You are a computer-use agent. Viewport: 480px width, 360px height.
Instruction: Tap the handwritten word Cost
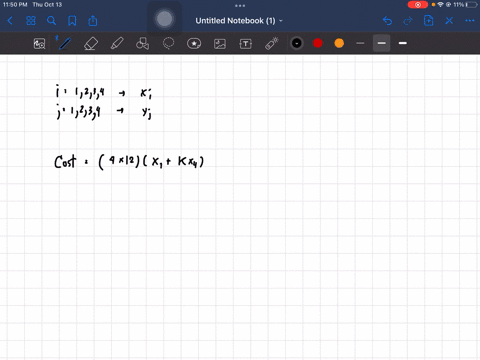coord(65,162)
